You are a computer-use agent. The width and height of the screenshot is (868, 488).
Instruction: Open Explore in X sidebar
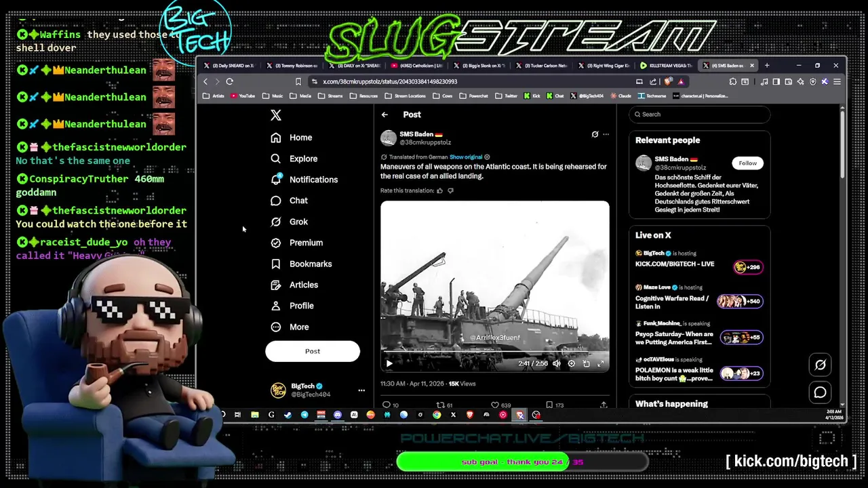coord(294,159)
